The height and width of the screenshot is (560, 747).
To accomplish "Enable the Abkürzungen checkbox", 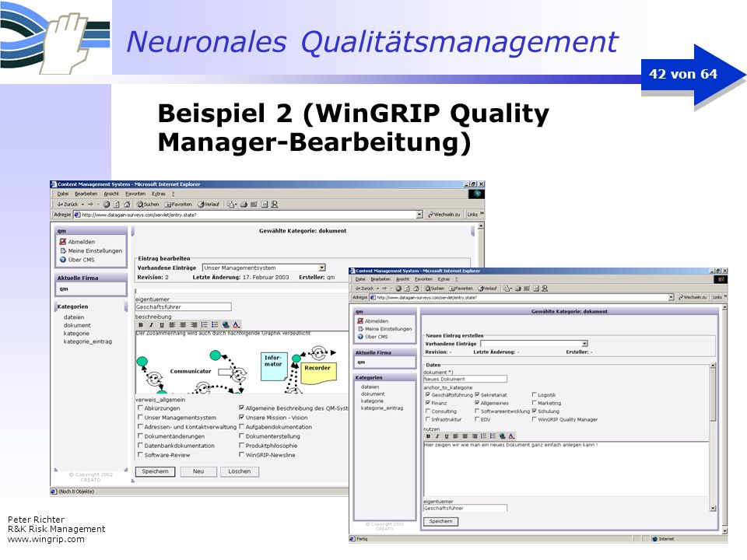I will pyautogui.click(x=140, y=408).
